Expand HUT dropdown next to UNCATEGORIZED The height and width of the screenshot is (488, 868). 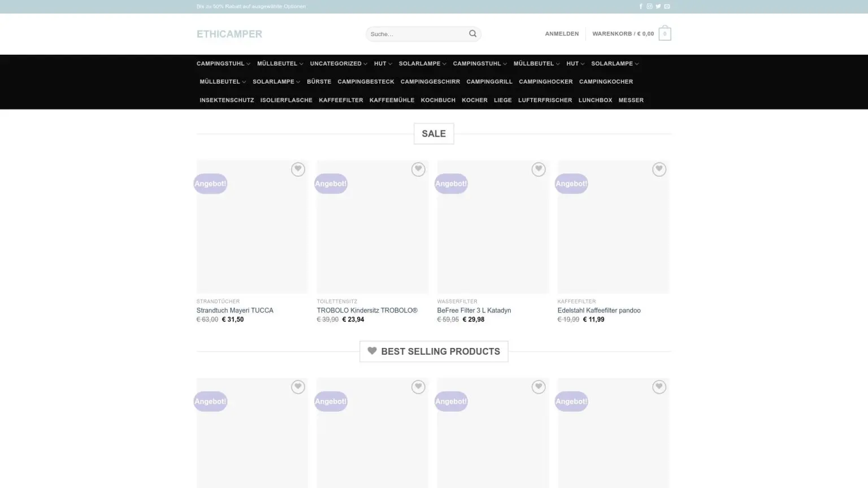pos(383,64)
